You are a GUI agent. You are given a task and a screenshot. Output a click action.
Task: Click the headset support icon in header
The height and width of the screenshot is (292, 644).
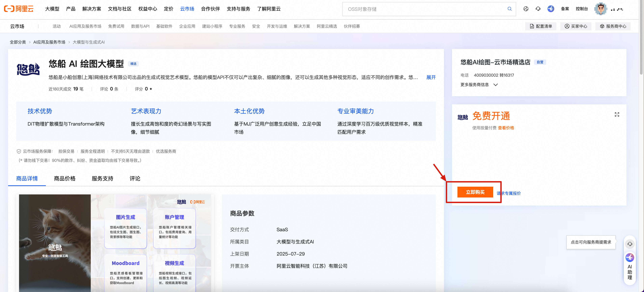[x=538, y=9]
